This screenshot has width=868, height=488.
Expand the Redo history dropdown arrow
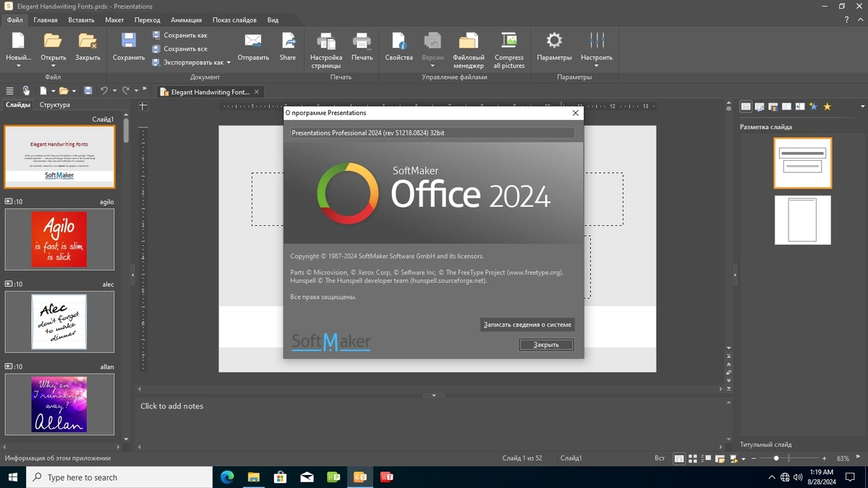coord(136,91)
